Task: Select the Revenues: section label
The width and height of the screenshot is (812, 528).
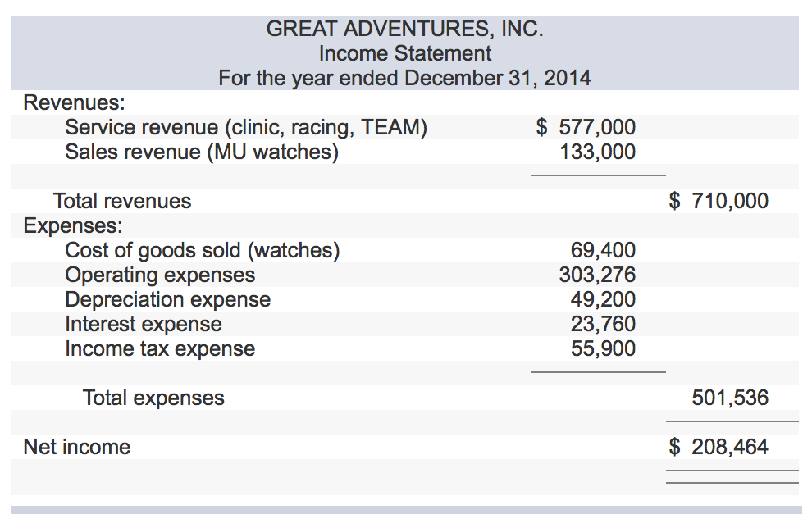Action: click(x=74, y=102)
